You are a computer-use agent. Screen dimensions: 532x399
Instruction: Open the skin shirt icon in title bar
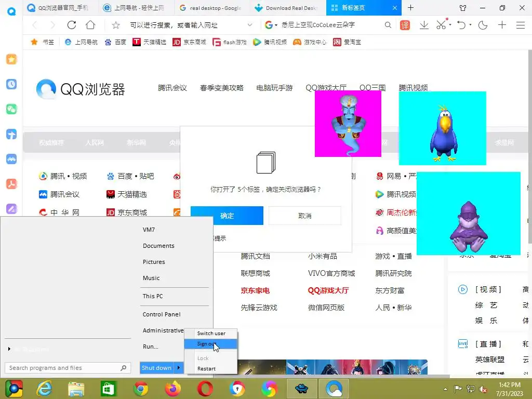click(x=463, y=8)
